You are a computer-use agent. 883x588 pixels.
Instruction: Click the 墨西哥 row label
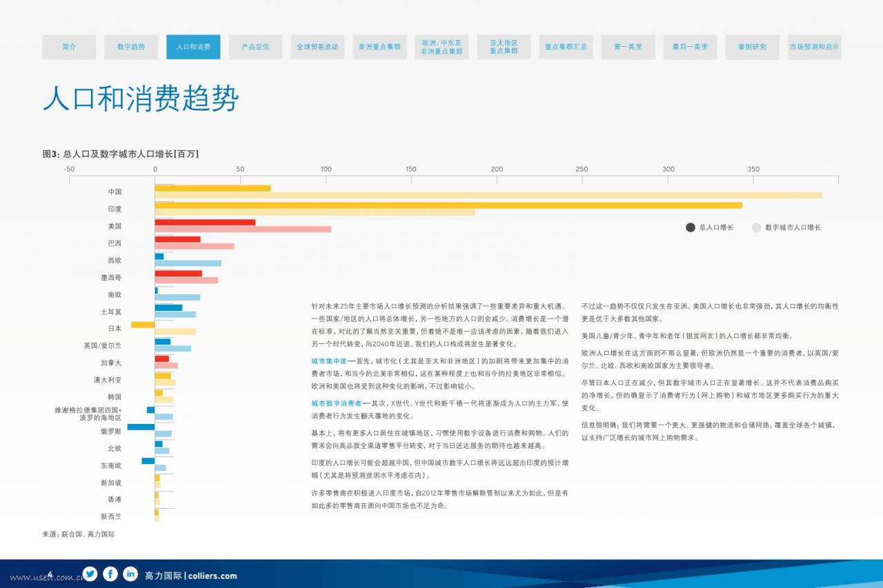[x=111, y=278]
